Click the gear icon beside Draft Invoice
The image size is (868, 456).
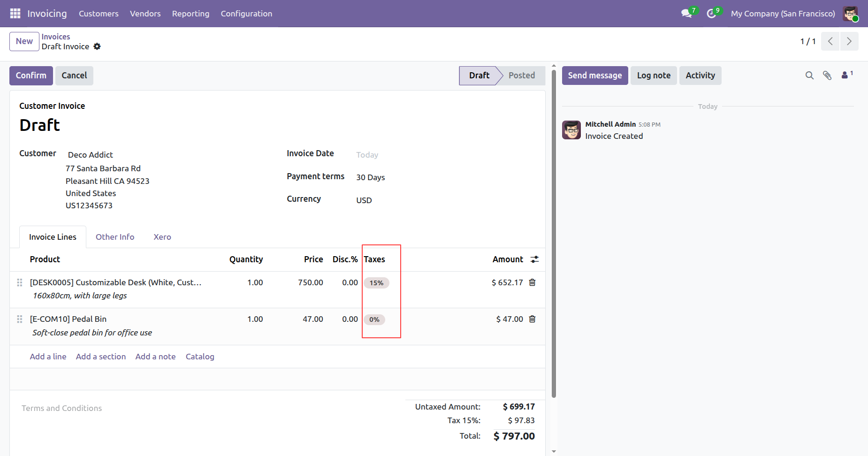97,46
